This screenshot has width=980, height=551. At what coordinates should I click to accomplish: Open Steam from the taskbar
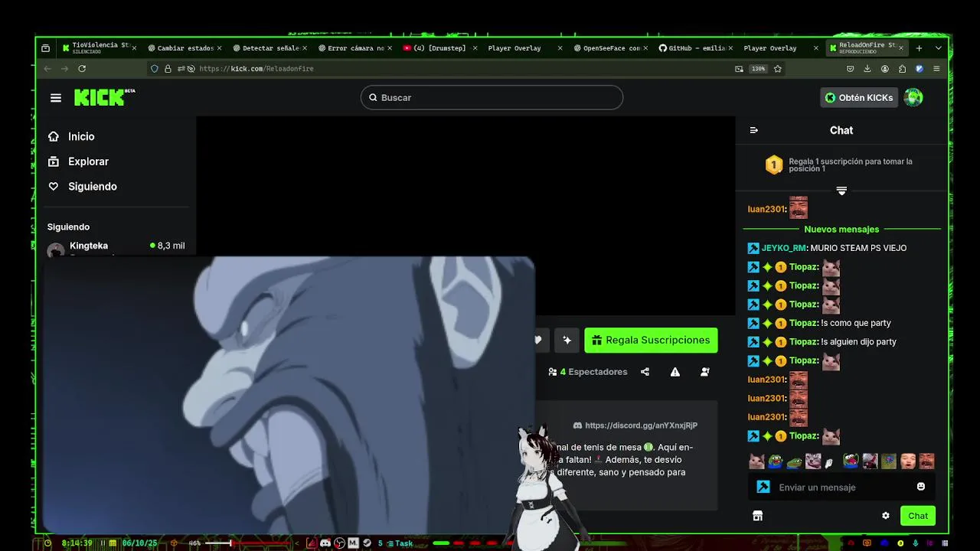click(x=367, y=543)
